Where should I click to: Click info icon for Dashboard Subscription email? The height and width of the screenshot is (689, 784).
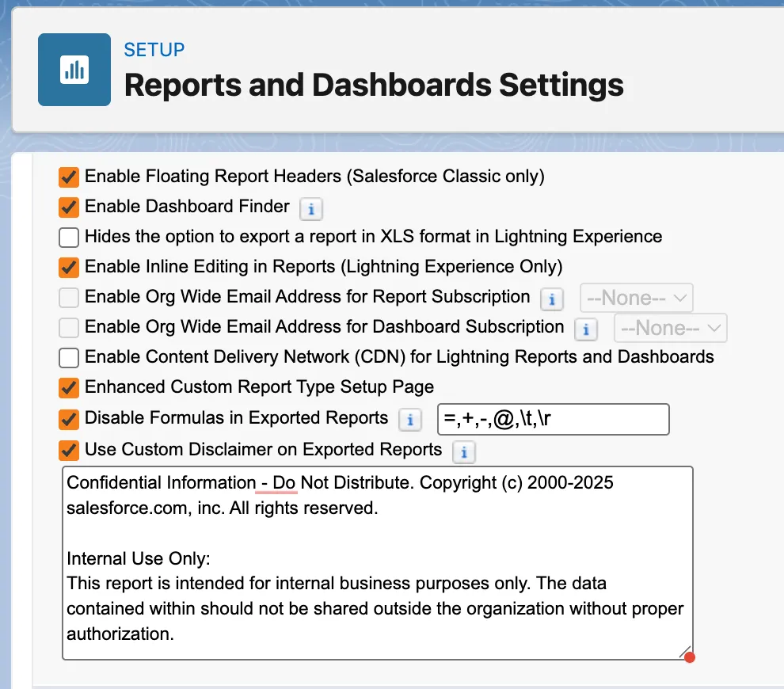pos(585,329)
